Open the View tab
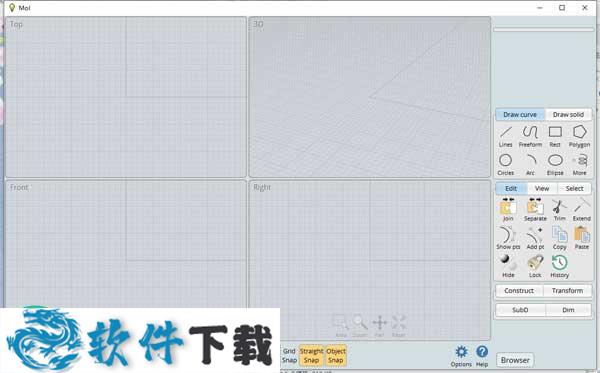 click(542, 188)
